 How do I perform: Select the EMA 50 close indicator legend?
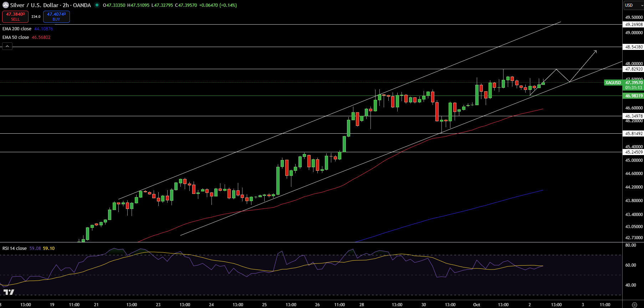pyautogui.click(x=16, y=37)
